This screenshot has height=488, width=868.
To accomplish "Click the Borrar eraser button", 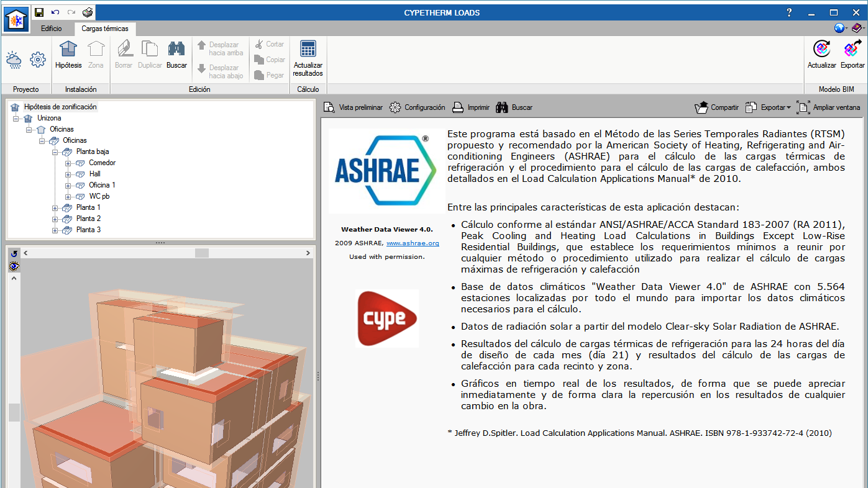I will coord(124,55).
